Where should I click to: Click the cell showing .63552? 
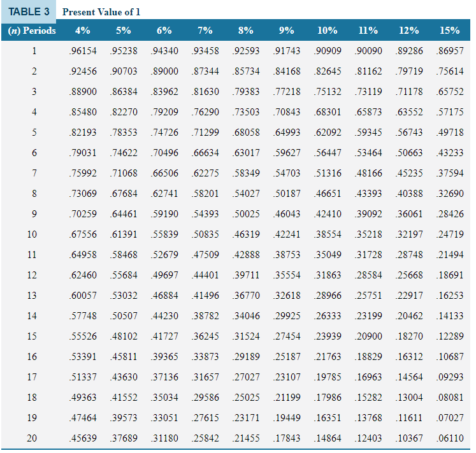(409, 112)
